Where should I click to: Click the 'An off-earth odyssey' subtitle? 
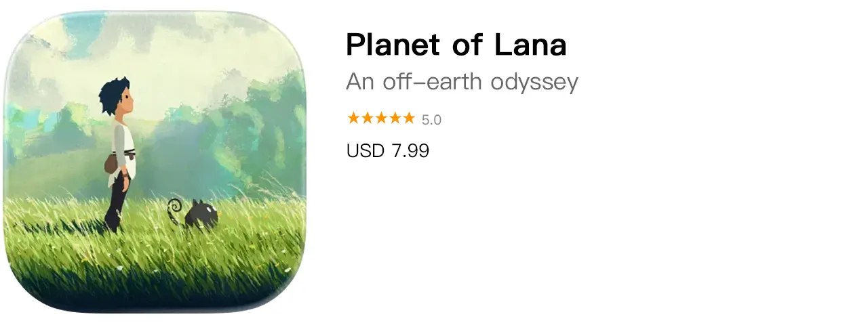pos(462,82)
